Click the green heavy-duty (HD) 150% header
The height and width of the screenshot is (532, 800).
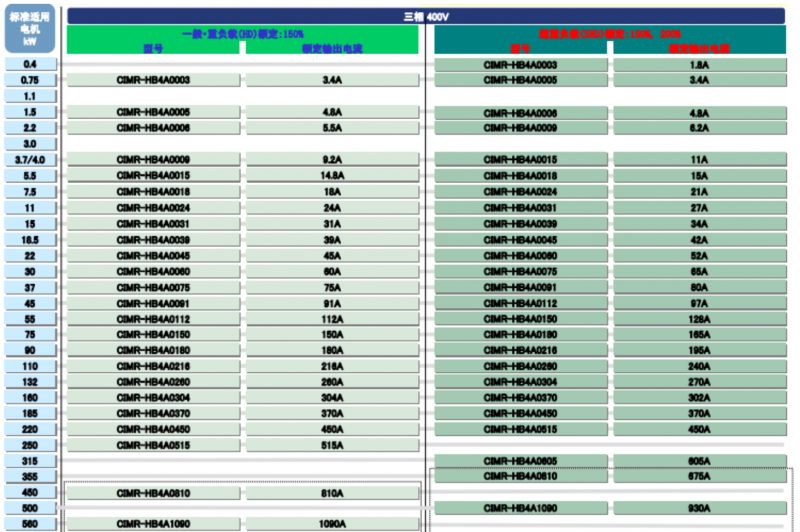[x=243, y=40]
